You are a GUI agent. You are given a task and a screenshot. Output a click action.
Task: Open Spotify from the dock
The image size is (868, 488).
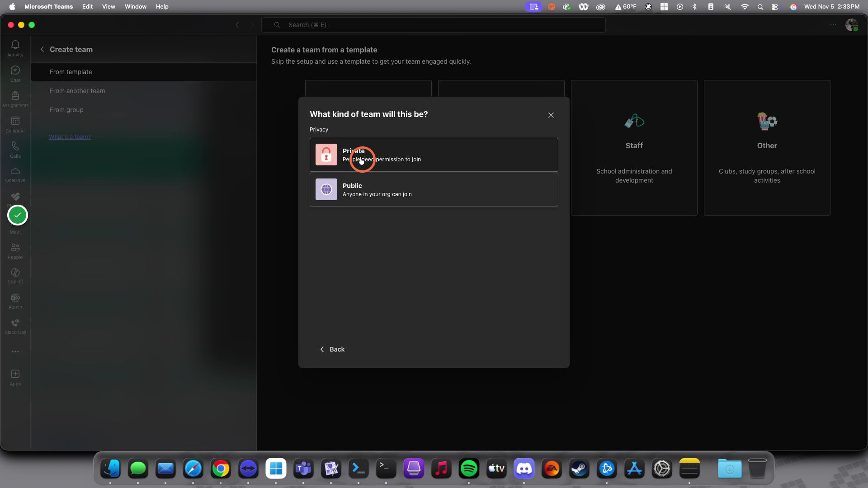pos(469,469)
